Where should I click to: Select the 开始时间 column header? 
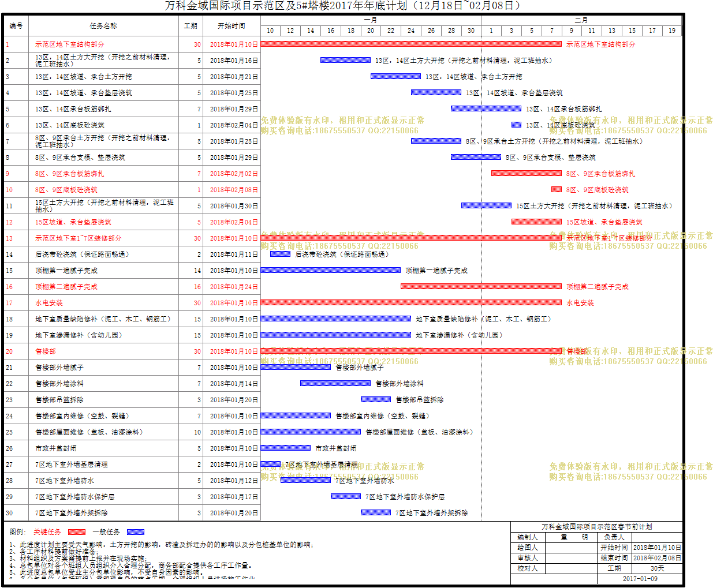pos(232,26)
